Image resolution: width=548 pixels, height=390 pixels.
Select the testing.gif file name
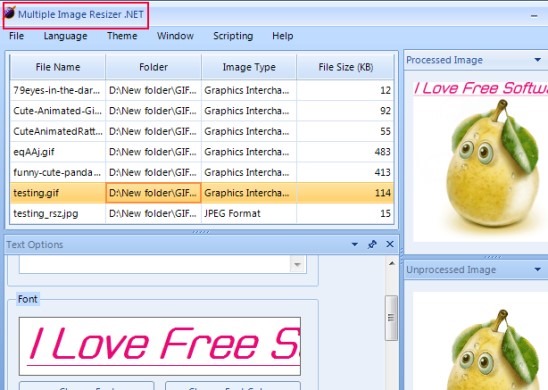pyautogui.click(x=36, y=193)
